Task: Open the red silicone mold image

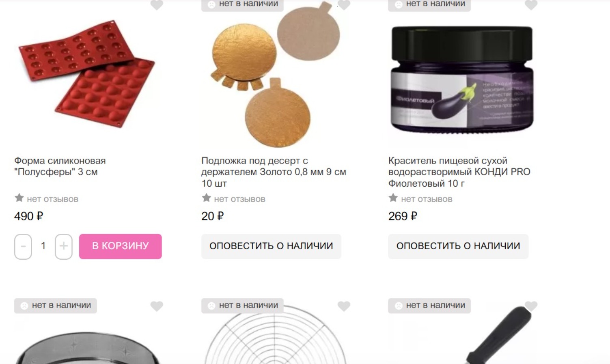Action: 86,73
